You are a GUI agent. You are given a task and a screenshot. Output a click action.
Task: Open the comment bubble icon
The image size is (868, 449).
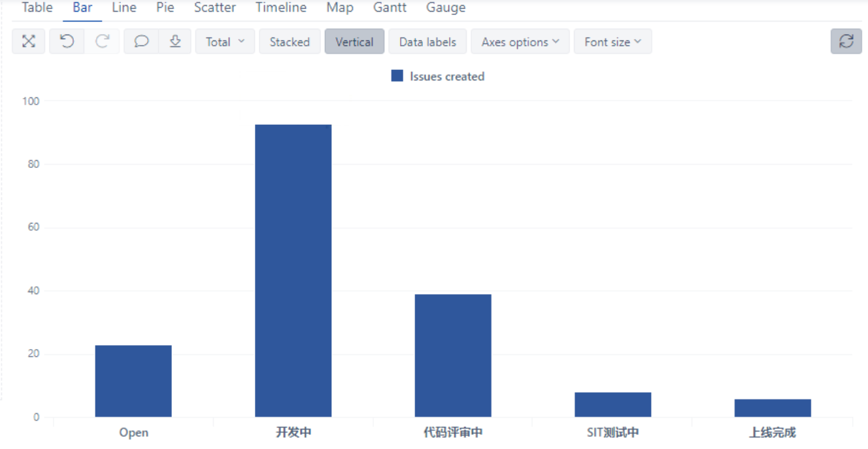tap(141, 42)
